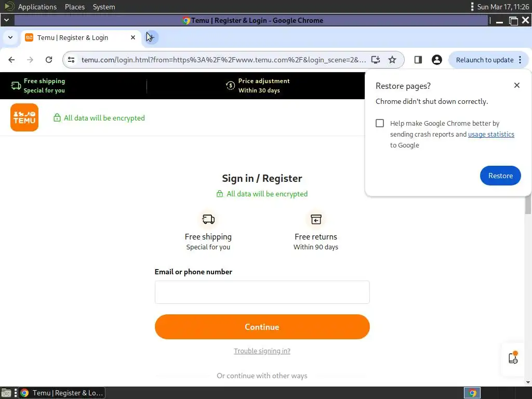The height and width of the screenshot is (399, 532).
Task: Open the floating support chat icon
Action: coord(513,358)
